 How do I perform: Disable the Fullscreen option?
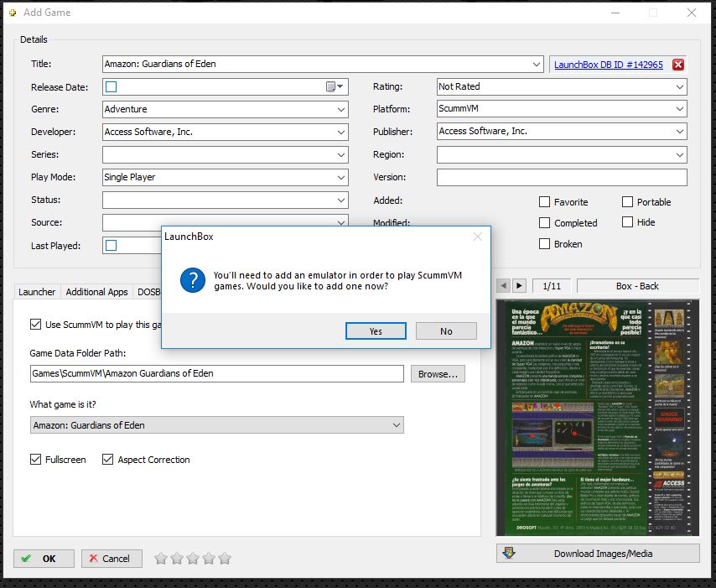pos(35,459)
